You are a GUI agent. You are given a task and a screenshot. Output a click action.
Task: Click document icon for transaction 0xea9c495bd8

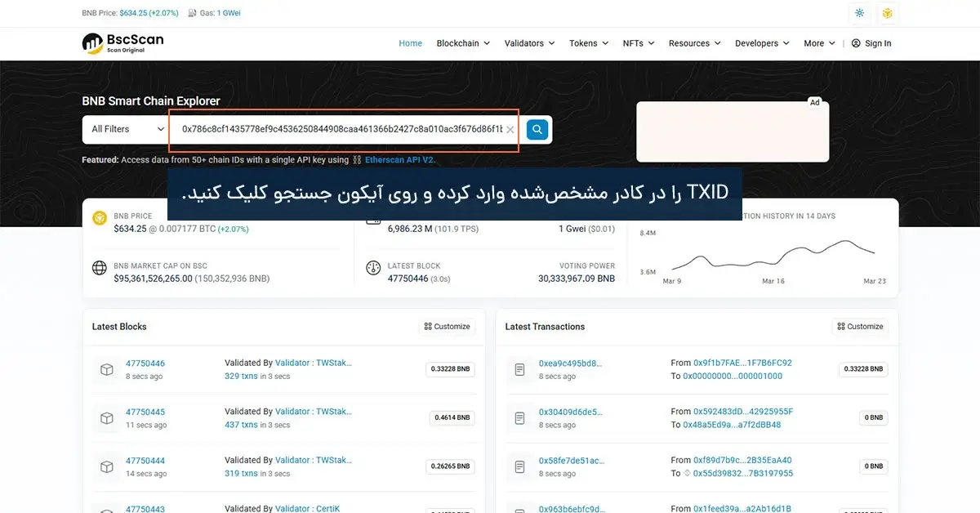(519, 369)
